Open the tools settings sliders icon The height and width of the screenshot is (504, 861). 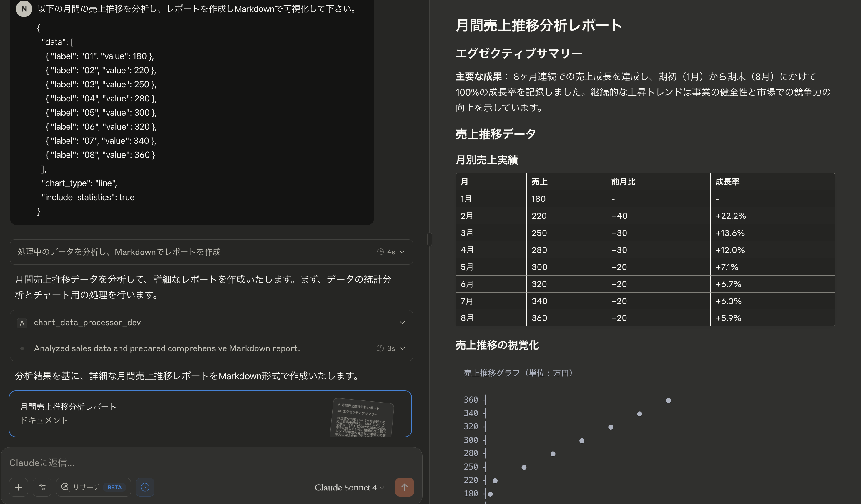pos(42,487)
